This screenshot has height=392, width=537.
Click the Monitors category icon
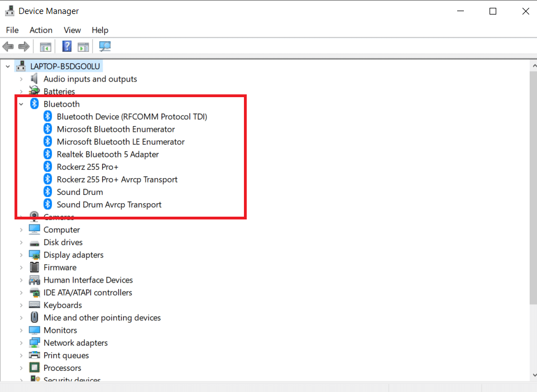pyautogui.click(x=34, y=330)
